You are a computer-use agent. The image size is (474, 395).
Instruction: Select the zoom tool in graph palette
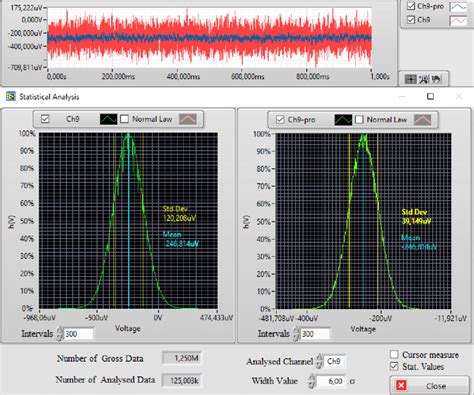coord(423,79)
